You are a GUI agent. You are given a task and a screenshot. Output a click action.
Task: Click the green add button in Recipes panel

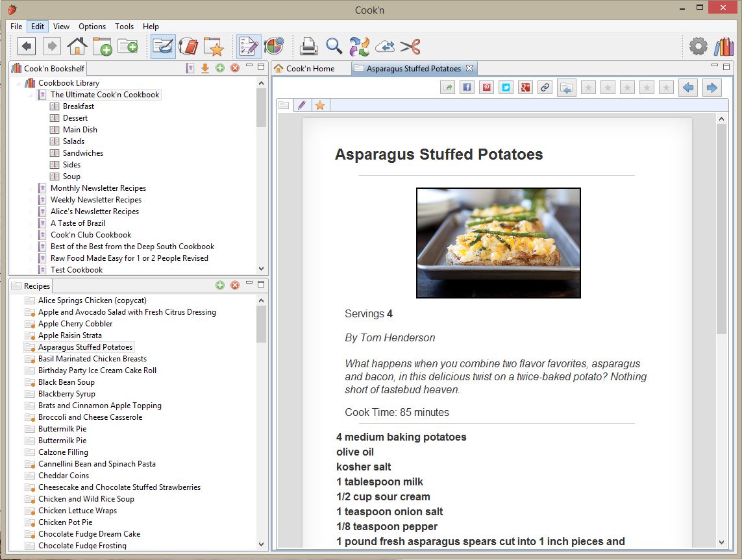220,286
